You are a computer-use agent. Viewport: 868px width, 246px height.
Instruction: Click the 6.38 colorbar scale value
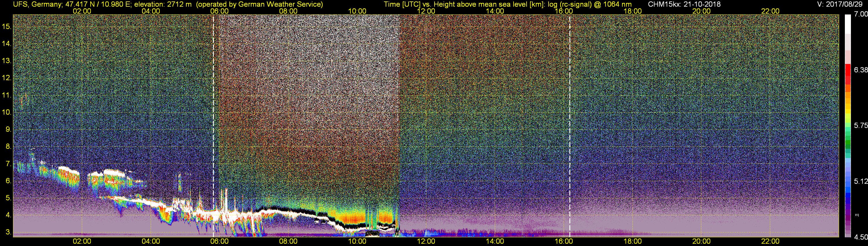[x=860, y=70]
